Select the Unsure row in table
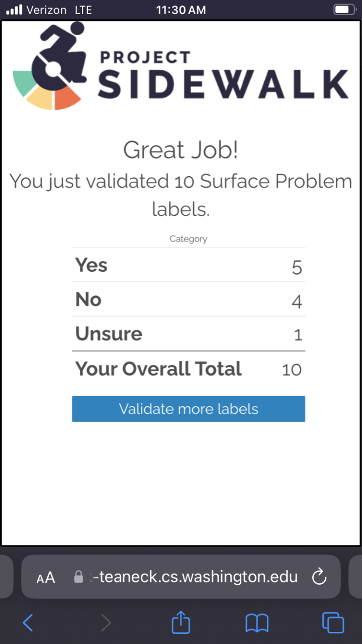 point(189,334)
